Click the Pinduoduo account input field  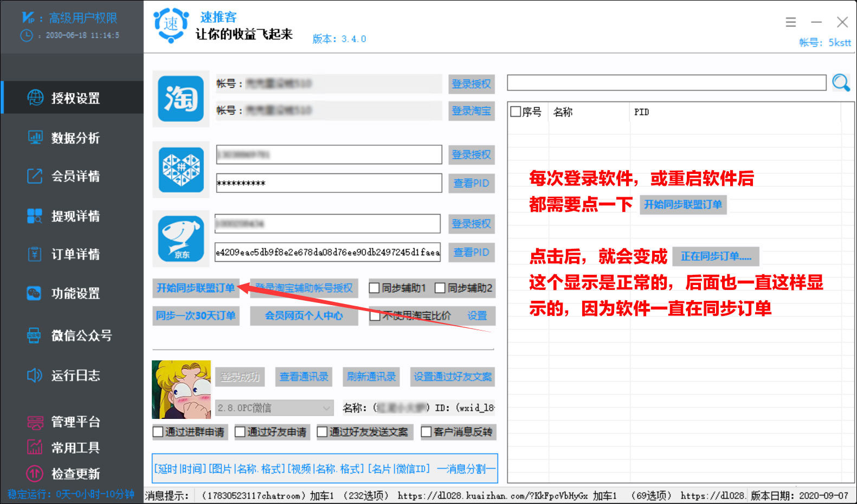[x=329, y=154]
